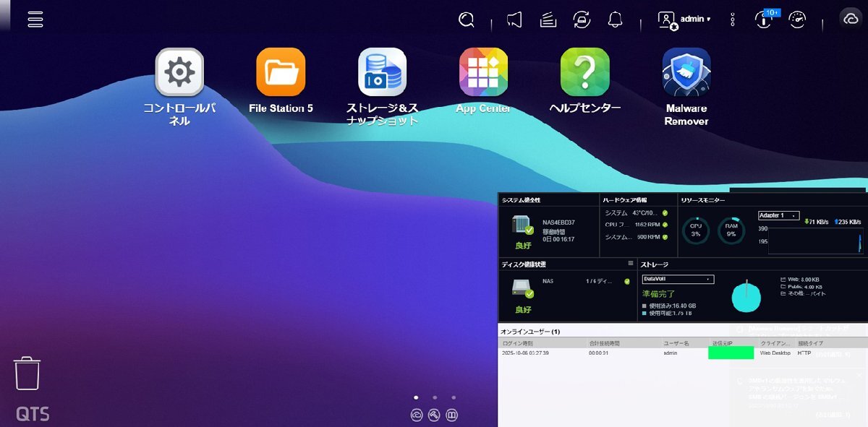Click the myQNAPcloud shortcut at desktop bottom

(x=417, y=415)
